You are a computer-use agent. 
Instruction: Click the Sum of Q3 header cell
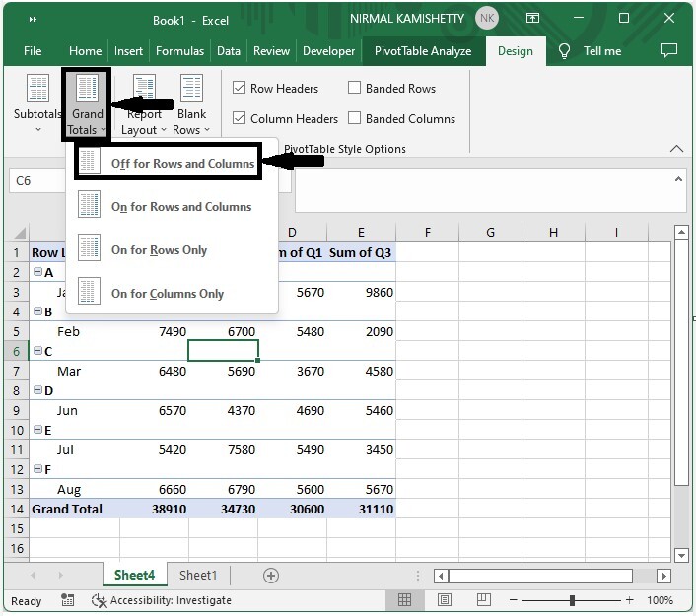[361, 252]
